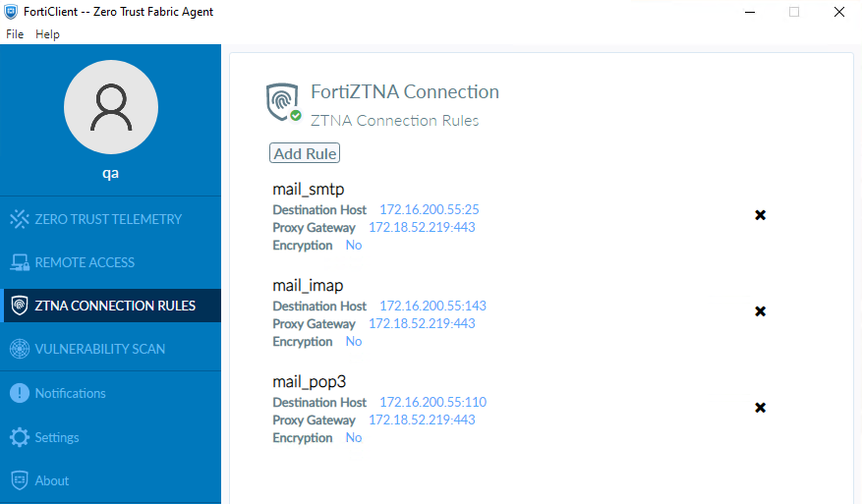
Task: Close the FortiClient window
Action: click(839, 12)
